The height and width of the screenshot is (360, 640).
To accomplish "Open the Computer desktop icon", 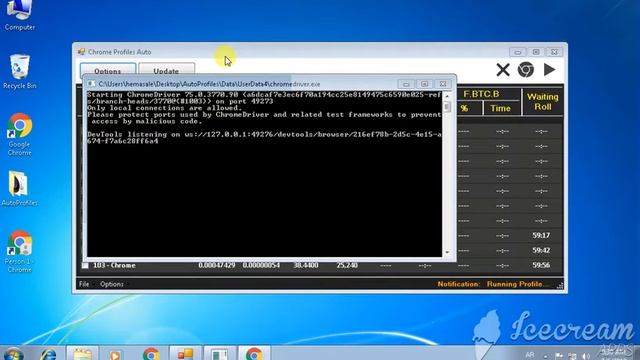I will (20, 16).
